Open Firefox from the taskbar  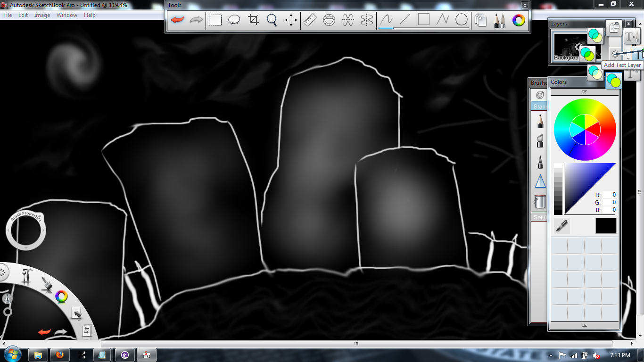[x=60, y=355]
